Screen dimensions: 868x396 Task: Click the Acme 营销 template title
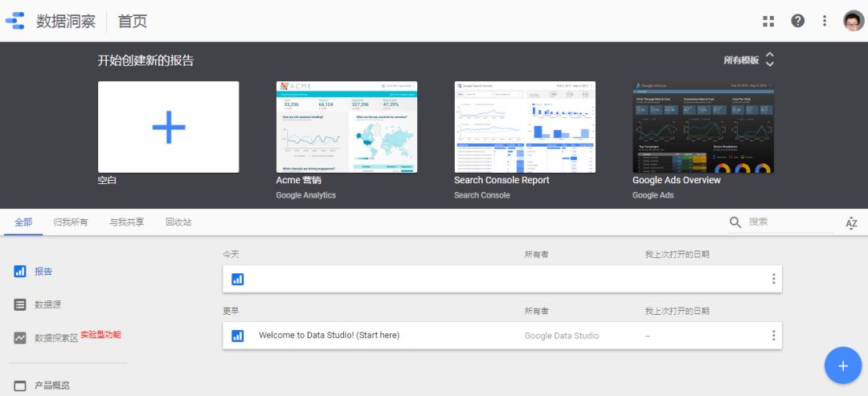point(298,180)
